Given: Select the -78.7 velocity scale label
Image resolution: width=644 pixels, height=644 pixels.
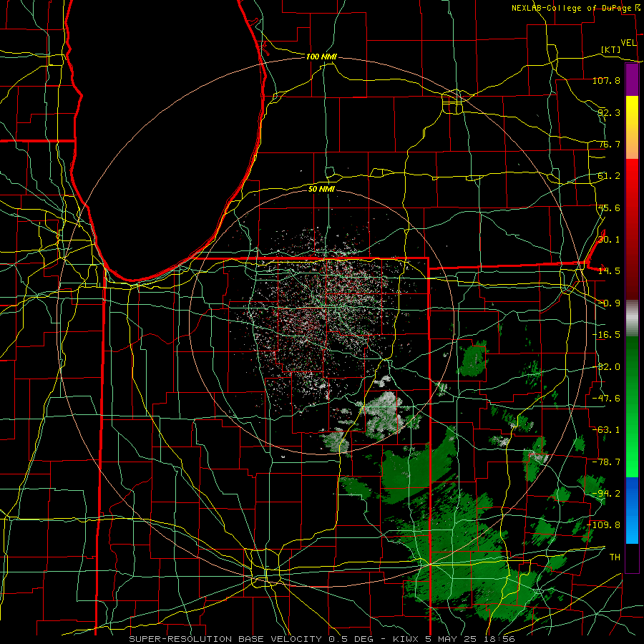Looking at the screenshot, I should tap(606, 462).
